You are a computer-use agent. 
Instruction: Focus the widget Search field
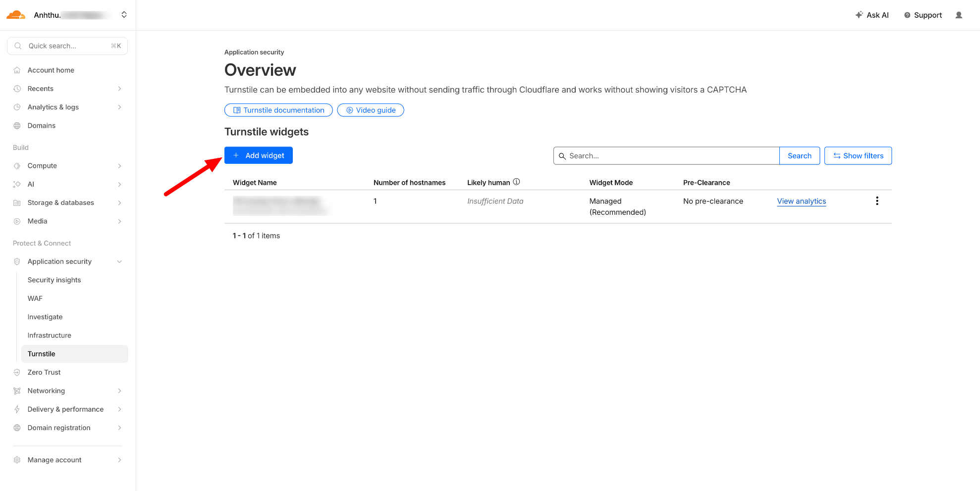click(x=666, y=156)
